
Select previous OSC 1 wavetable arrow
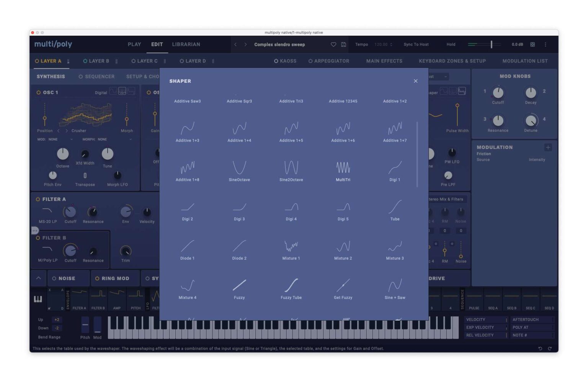click(x=58, y=131)
